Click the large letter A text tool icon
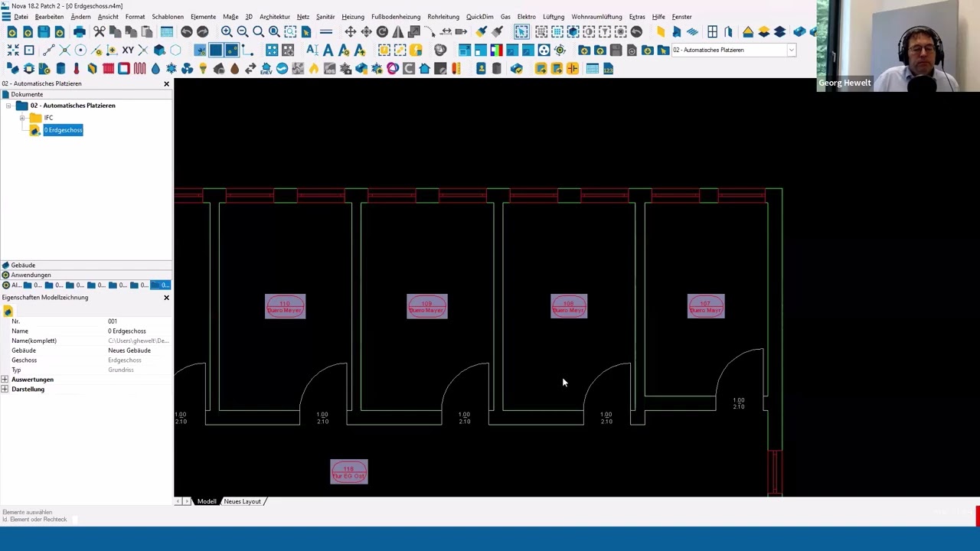 pyautogui.click(x=328, y=50)
